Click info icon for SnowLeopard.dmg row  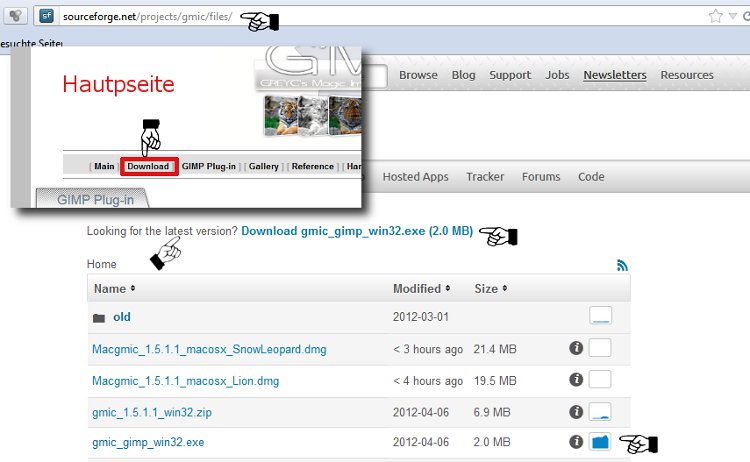pyautogui.click(x=576, y=348)
